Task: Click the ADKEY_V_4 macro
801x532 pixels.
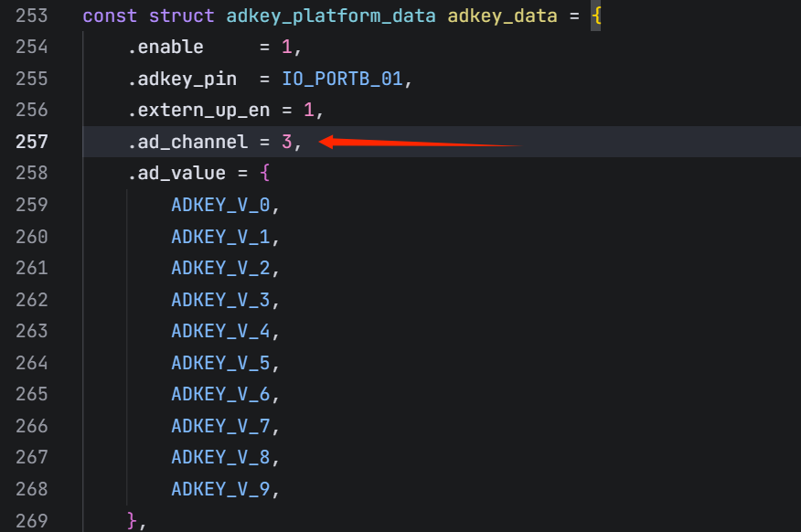Action: point(220,331)
